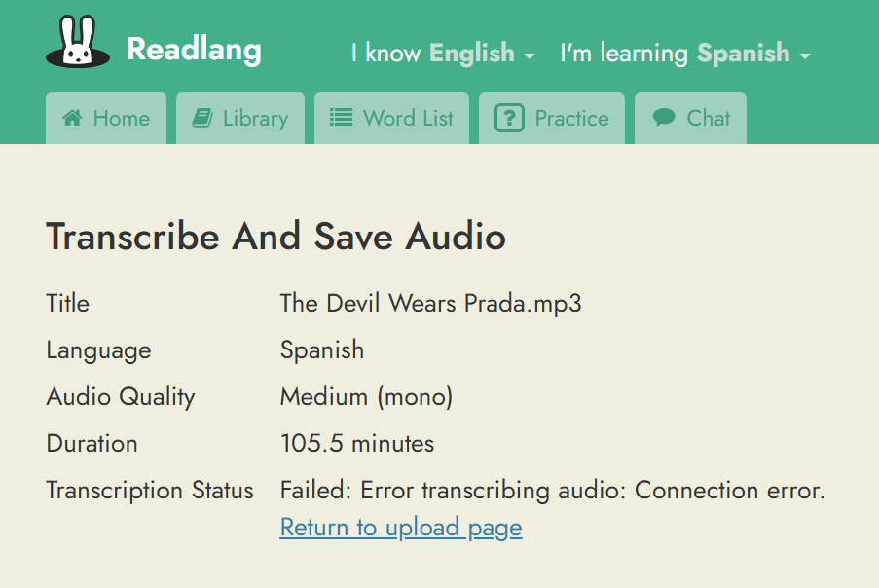Click the failed transcription error message
Screen dimensions: 879x588
[x=552, y=491]
